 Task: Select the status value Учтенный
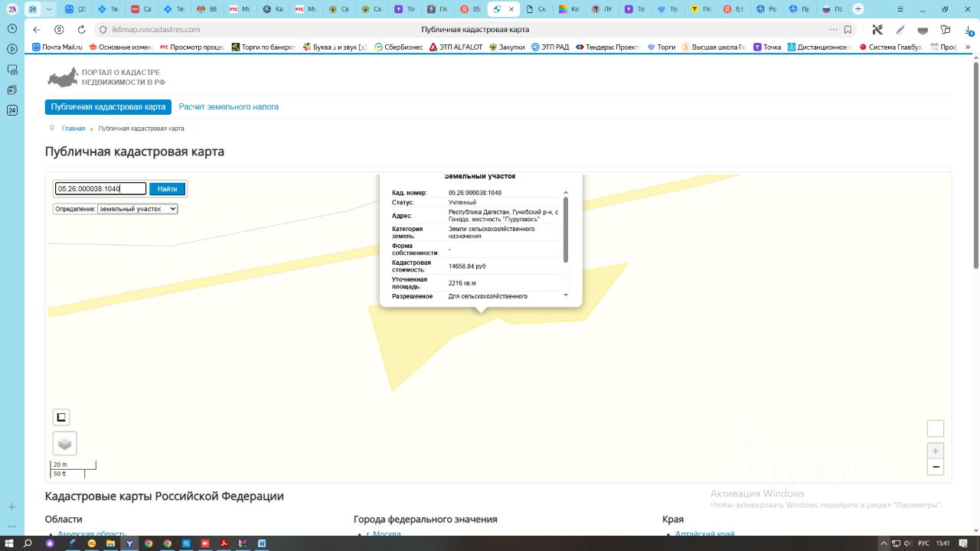(x=462, y=203)
